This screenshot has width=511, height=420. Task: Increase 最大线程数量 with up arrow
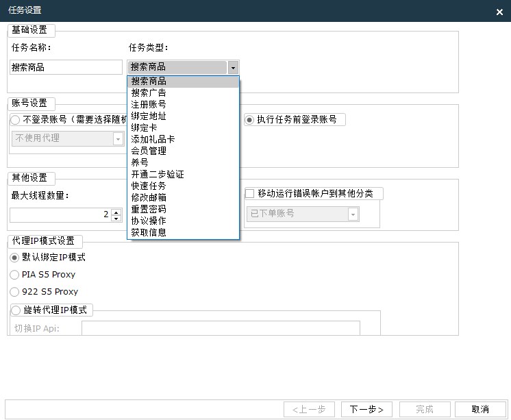click(x=116, y=212)
